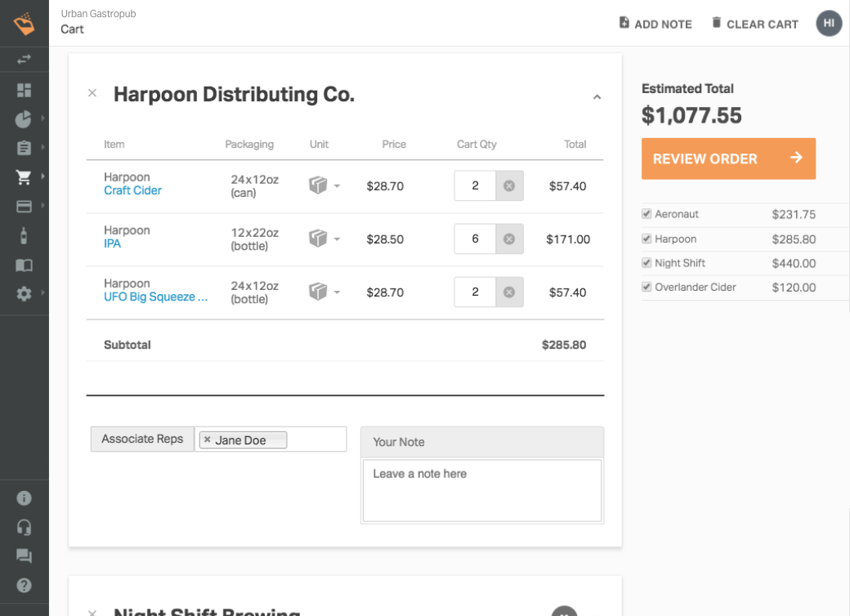Open the open book icon in sidebar

tap(24, 266)
